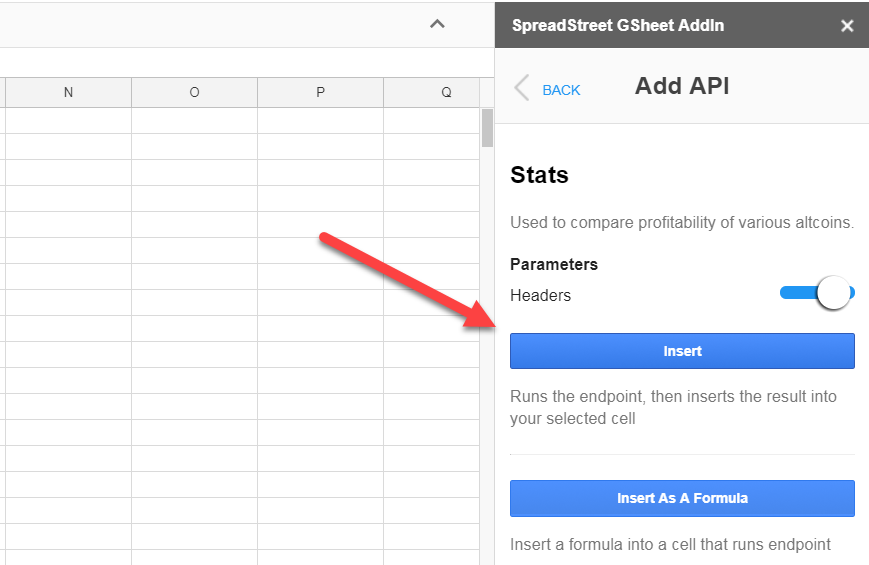Click the Headers label text
This screenshot has height=565, width=869.
pos(540,295)
